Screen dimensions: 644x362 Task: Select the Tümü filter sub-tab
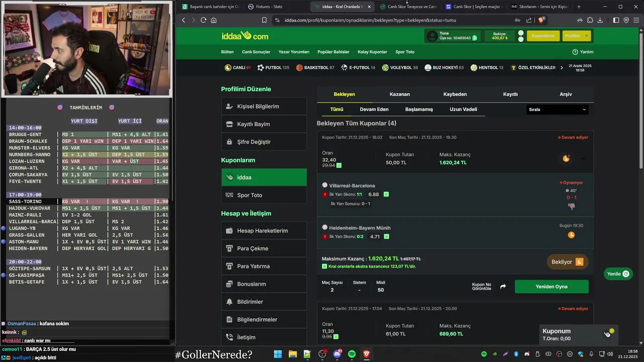click(x=337, y=109)
